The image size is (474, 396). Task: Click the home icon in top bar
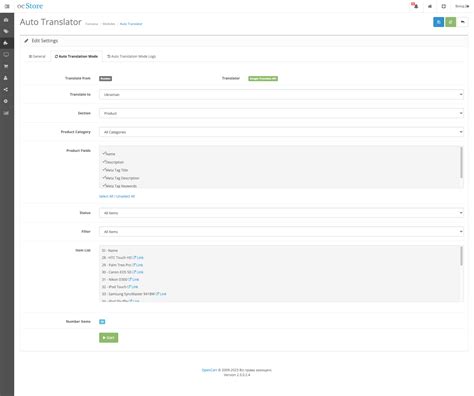click(430, 6)
